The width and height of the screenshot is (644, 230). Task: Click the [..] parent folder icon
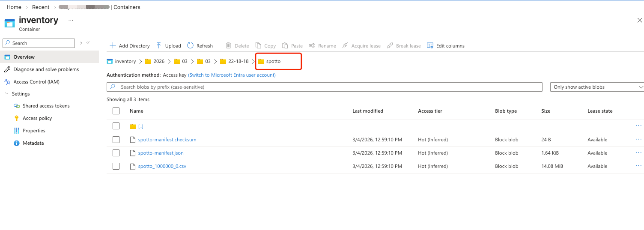(x=133, y=126)
